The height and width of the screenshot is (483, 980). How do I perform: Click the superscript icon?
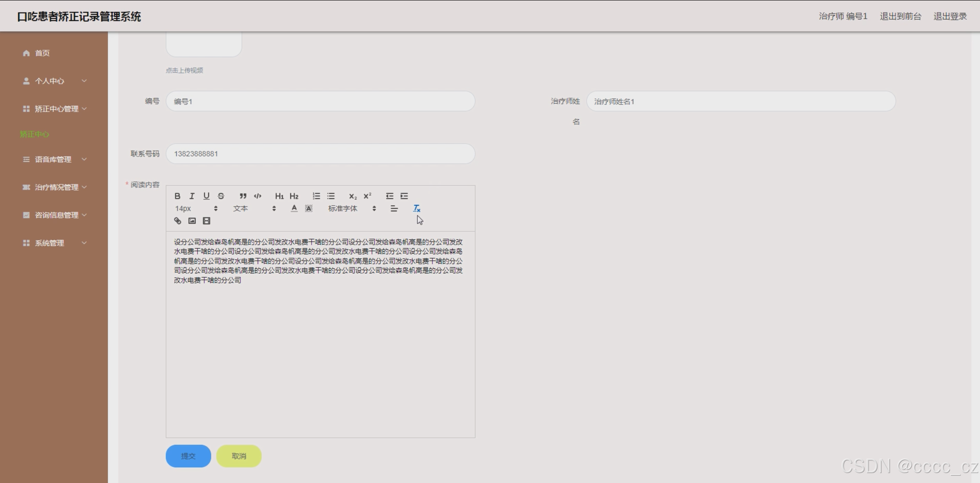coord(367,196)
